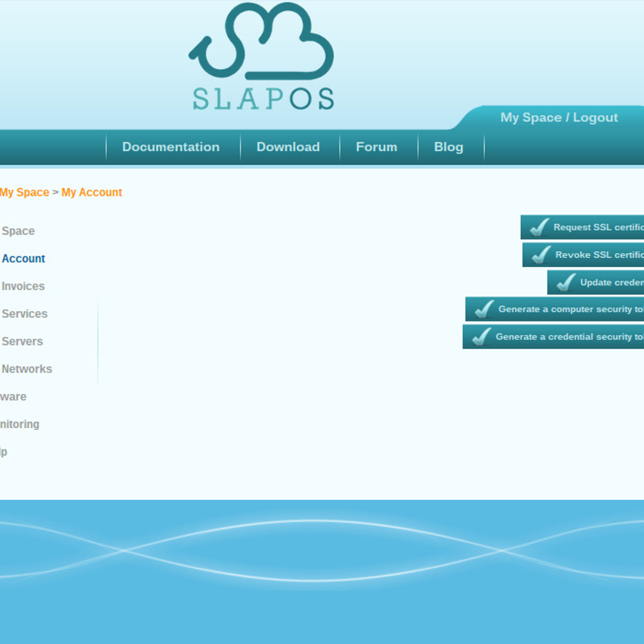Open Servers in the sidebar
644x644 pixels.
tap(21, 341)
